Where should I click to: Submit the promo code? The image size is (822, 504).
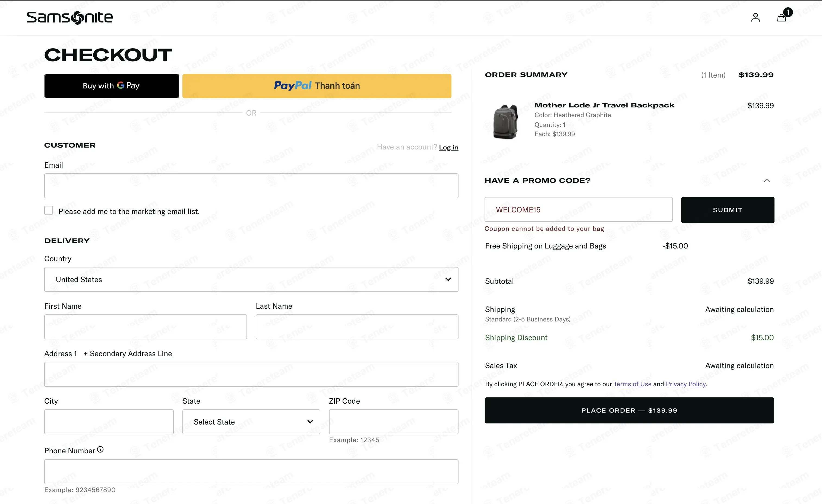728,210
